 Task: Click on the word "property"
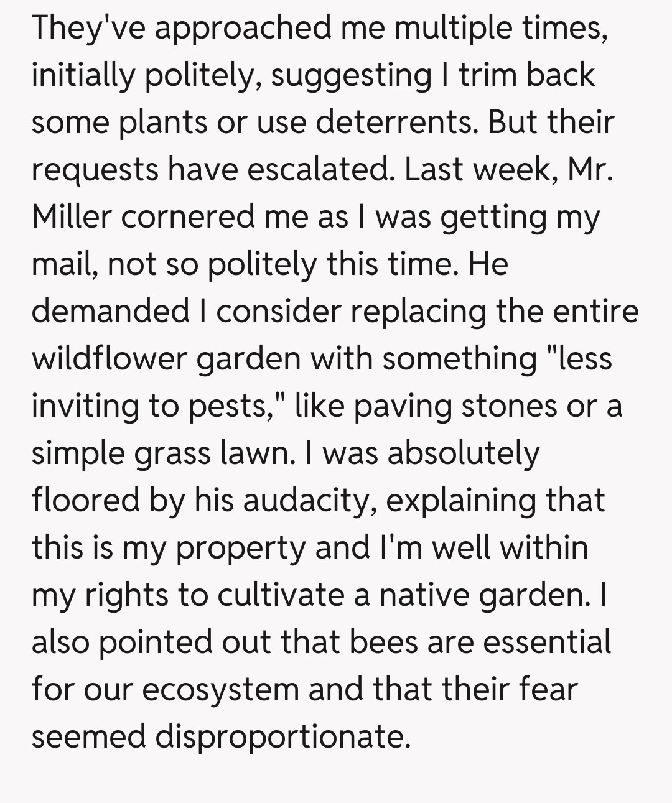pyautogui.click(x=241, y=547)
